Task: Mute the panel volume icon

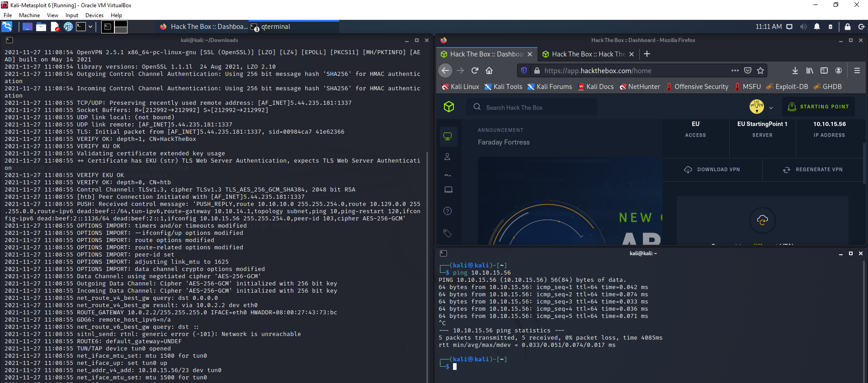Action: pos(803,27)
